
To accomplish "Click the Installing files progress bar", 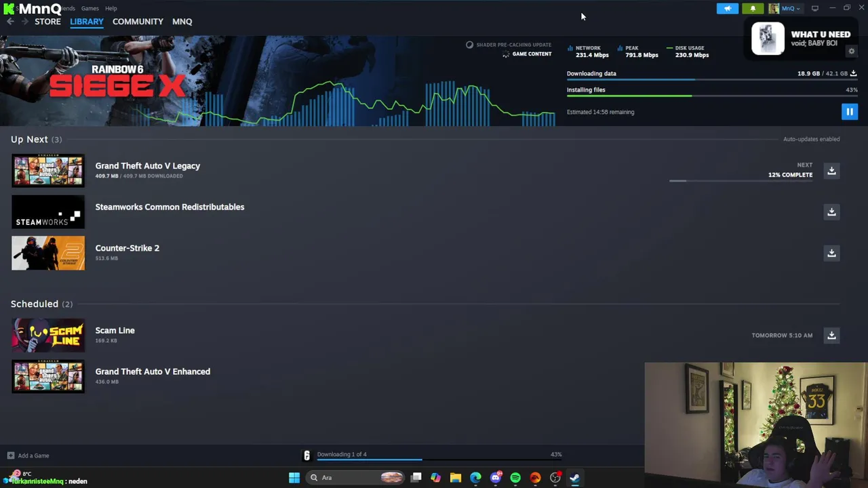I will click(x=712, y=96).
